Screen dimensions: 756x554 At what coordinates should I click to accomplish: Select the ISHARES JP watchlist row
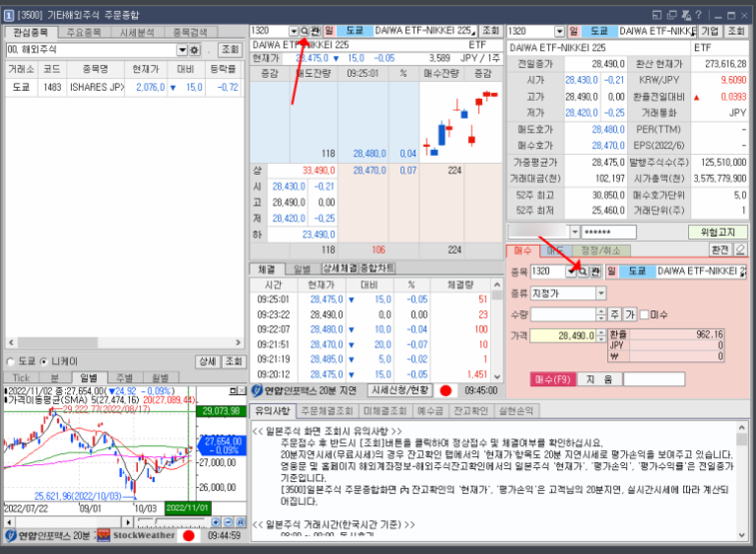tap(124, 87)
